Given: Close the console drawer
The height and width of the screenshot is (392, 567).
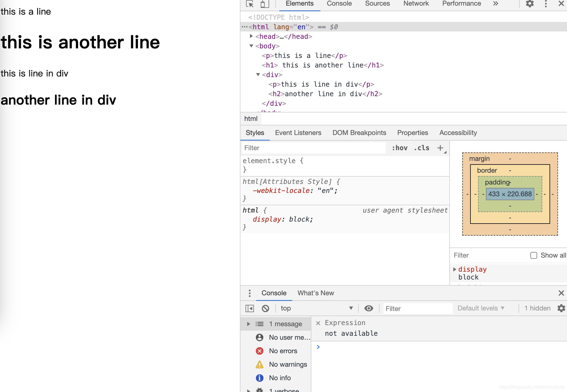Looking at the screenshot, I should tap(561, 293).
